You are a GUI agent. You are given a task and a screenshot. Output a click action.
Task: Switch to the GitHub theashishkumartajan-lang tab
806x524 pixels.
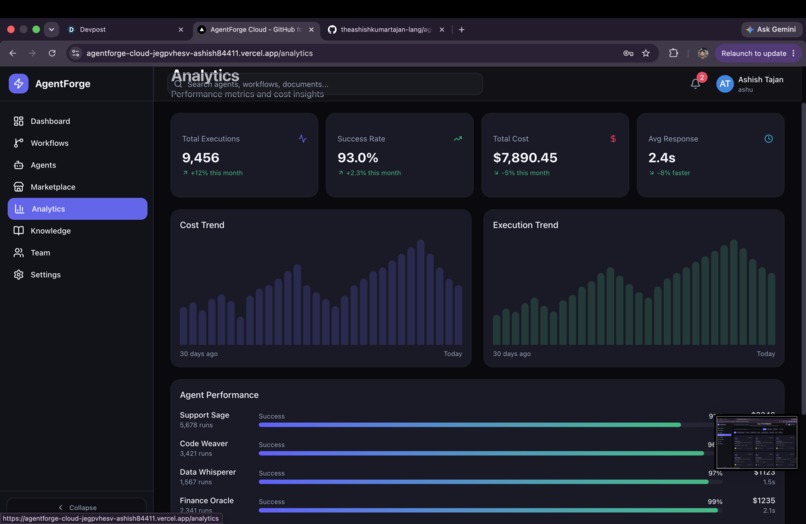coord(386,30)
